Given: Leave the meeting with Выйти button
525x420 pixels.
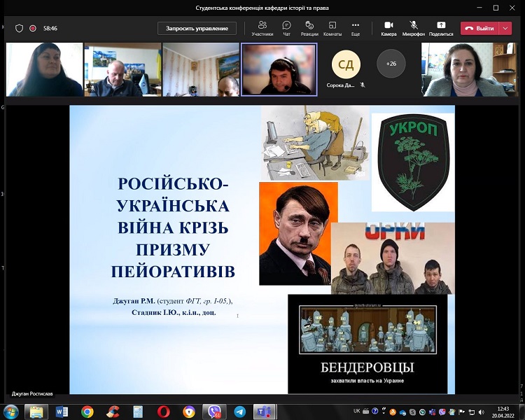Looking at the screenshot, I should click(479, 29).
